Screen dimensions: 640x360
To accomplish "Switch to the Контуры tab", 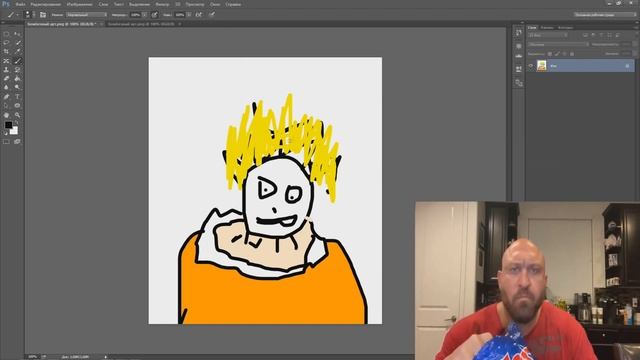I will (565, 27).
